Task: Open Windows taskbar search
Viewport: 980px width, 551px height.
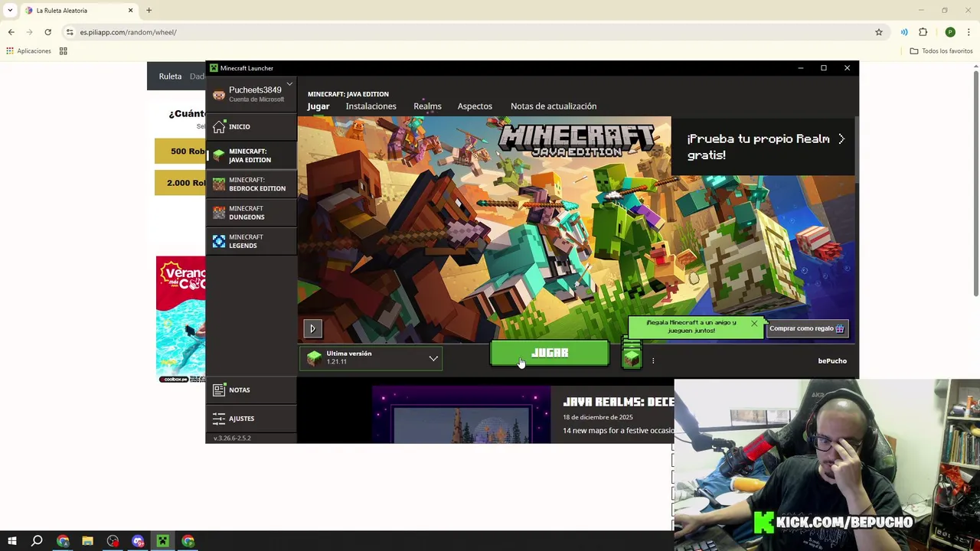Action: point(37,541)
